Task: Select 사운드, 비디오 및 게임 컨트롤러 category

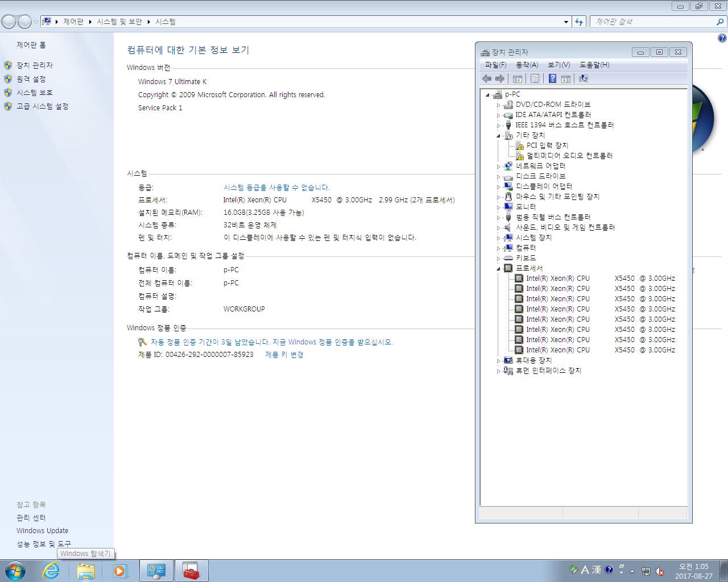Action: (565, 227)
